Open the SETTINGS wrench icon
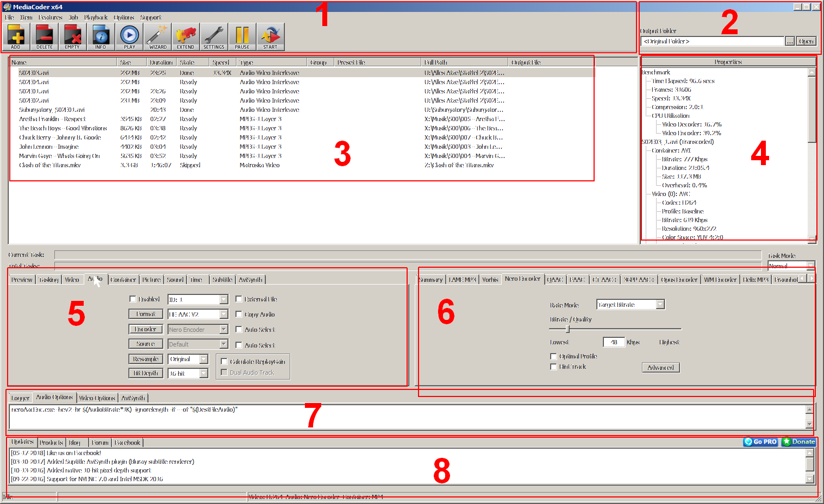 point(214,36)
